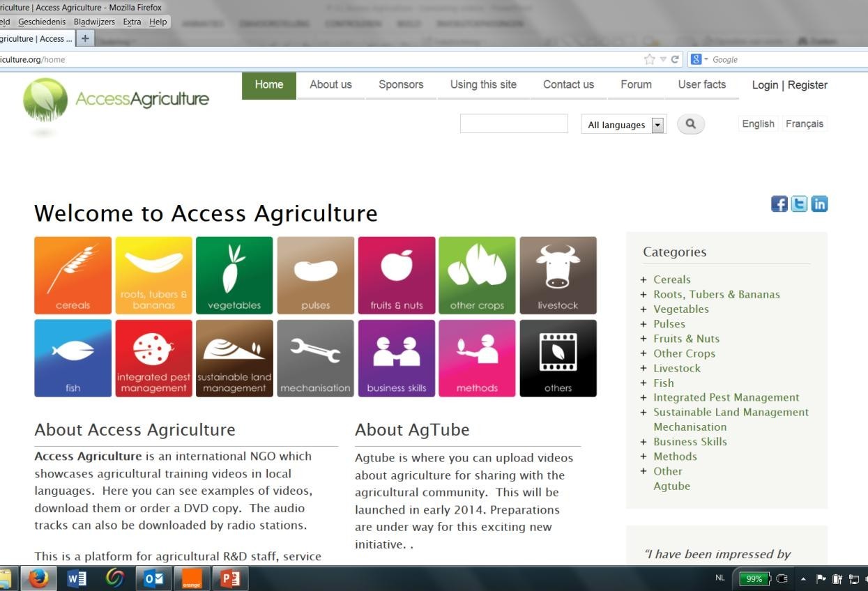
Task: Open the Agtube link in Categories
Action: click(x=671, y=486)
